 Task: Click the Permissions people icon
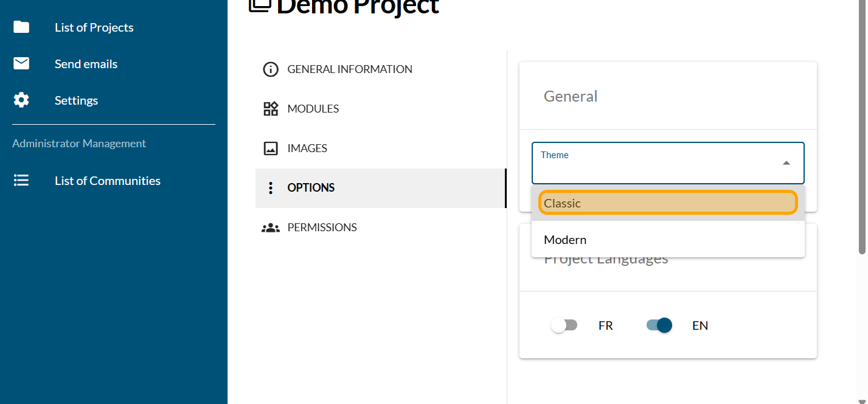271,228
